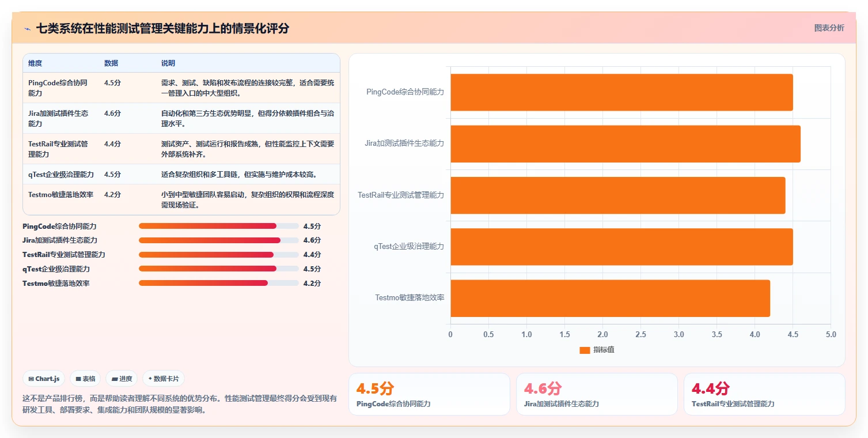
Task: Select the Chart.js tag chip
Action: (44, 379)
